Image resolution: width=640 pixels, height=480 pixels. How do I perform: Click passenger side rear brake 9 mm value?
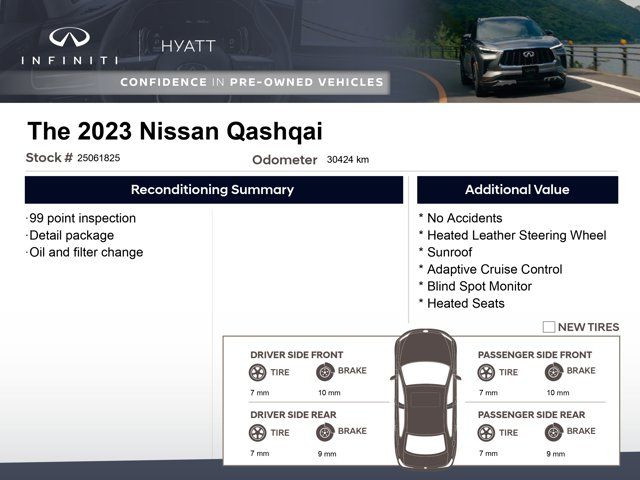(x=556, y=454)
